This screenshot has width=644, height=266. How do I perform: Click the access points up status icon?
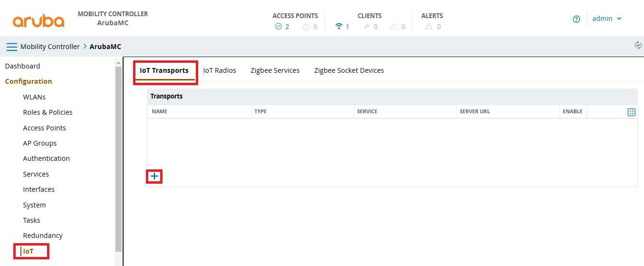[279, 27]
